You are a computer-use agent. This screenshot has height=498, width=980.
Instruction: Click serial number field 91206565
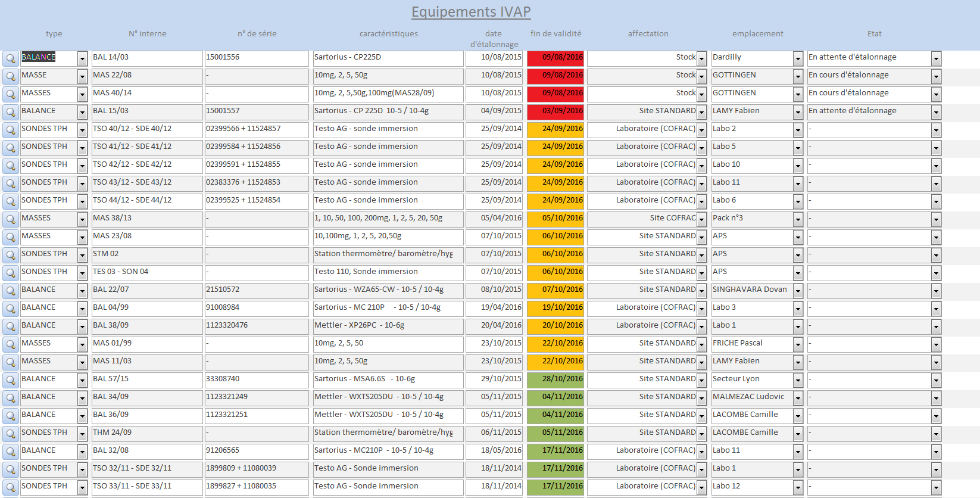tap(257, 452)
